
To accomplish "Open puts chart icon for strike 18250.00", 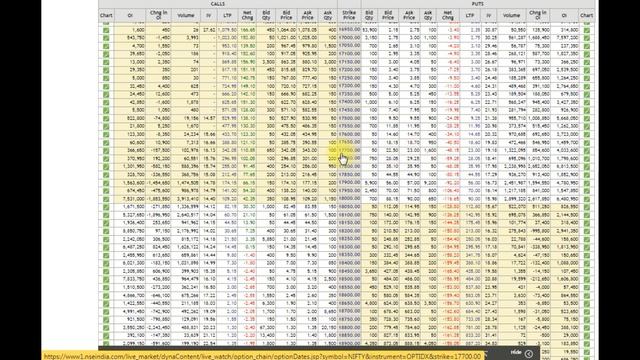I will tap(587, 239).
